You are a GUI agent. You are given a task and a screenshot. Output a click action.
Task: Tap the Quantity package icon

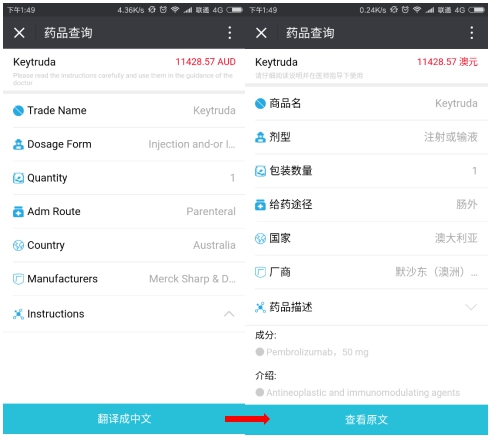18,178
